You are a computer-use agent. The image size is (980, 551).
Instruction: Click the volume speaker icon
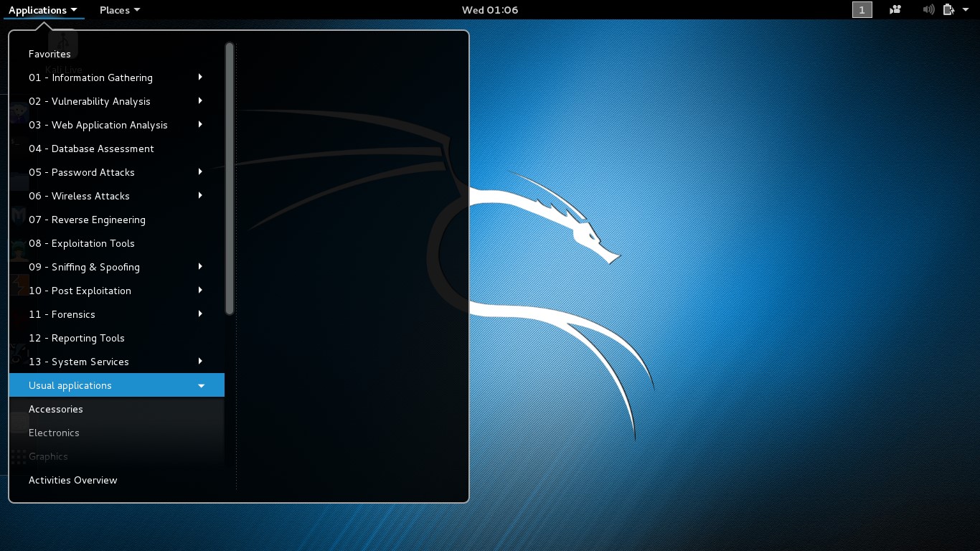(x=928, y=10)
